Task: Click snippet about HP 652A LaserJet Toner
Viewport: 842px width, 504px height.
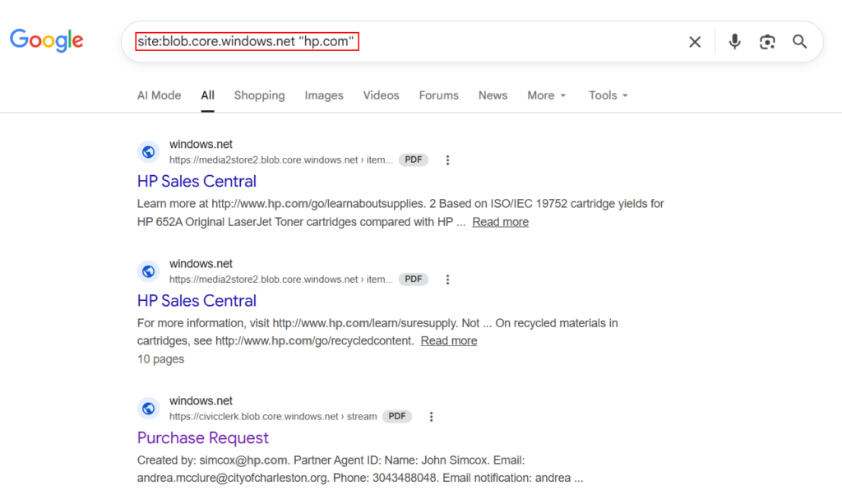Action: [400, 213]
